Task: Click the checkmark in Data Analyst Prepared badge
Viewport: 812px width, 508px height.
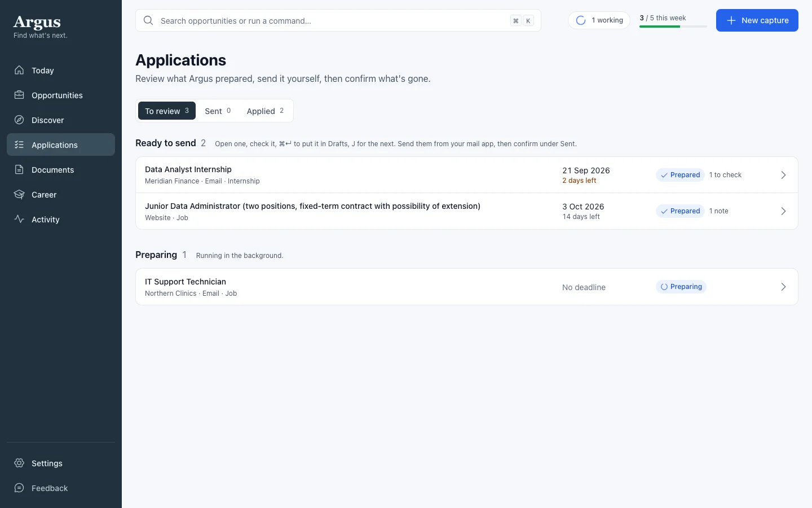Action: (x=664, y=175)
